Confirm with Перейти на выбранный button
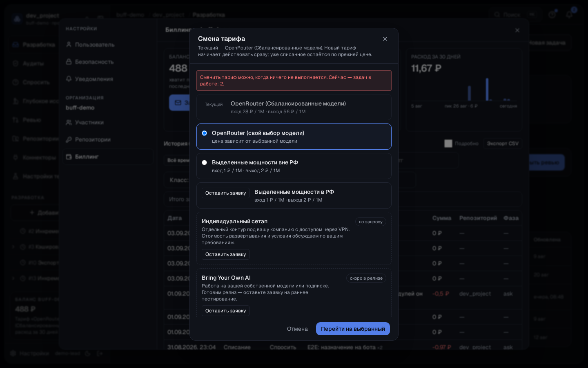Screen dimensions: 588x368 coord(353,329)
